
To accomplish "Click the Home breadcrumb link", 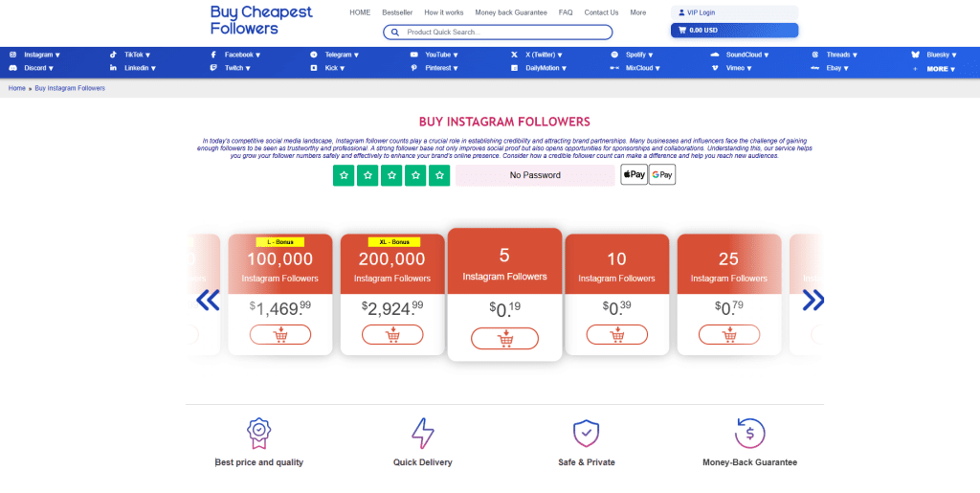I will pos(17,89).
